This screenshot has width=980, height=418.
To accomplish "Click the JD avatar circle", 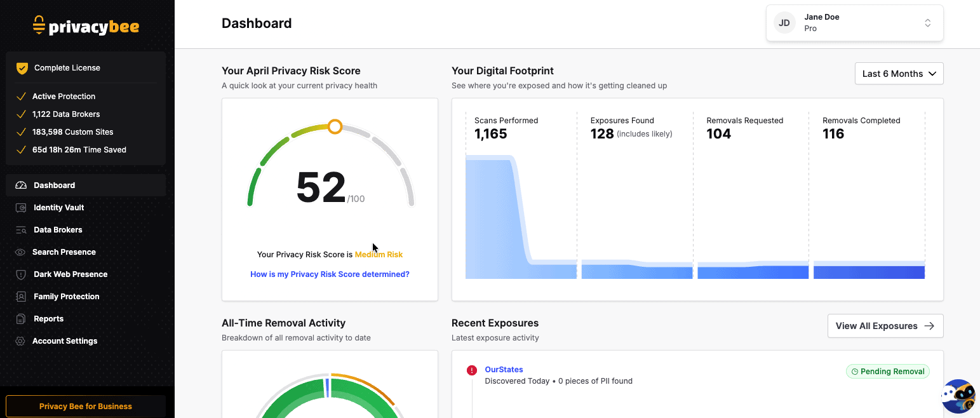I will (x=784, y=23).
